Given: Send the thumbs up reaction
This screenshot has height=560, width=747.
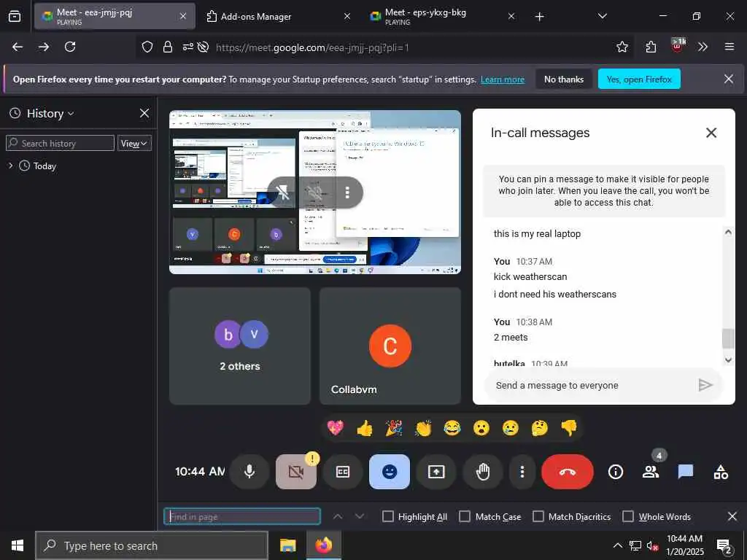Looking at the screenshot, I should click(x=365, y=427).
